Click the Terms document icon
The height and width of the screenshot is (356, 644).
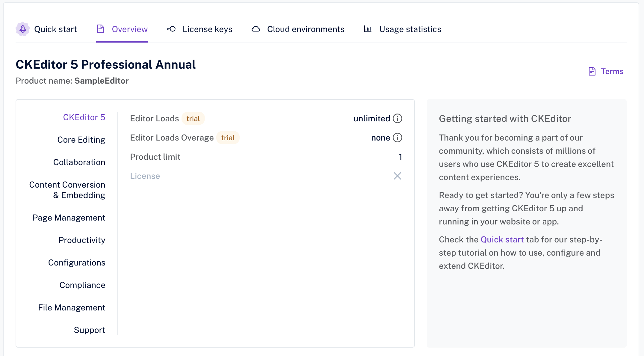pos(592,71)
